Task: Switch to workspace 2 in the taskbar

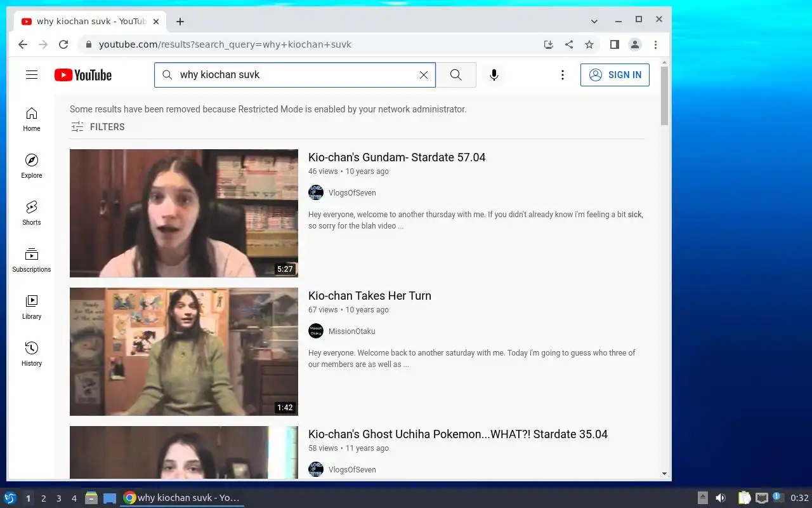Action: pos(44,498)
